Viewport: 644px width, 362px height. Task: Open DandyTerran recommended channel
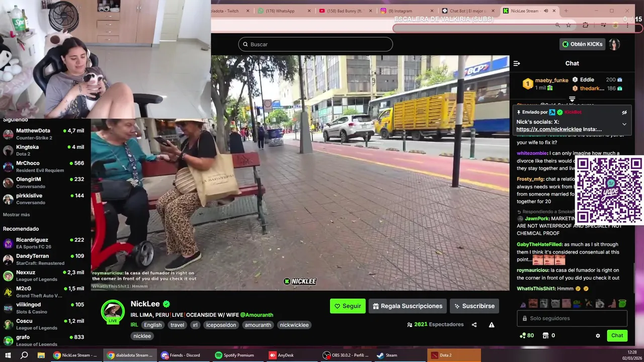(x=45, y=259)
